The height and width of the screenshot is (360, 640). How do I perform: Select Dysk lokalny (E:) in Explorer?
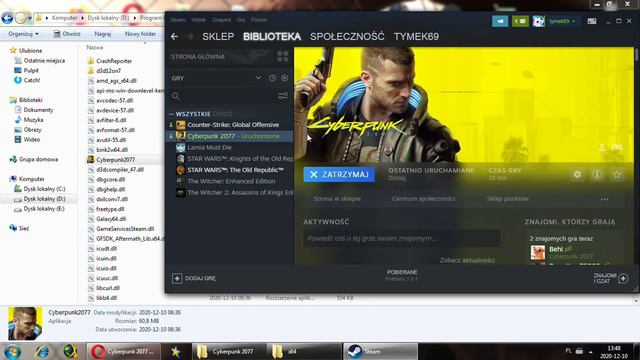(x=44, y=209)
